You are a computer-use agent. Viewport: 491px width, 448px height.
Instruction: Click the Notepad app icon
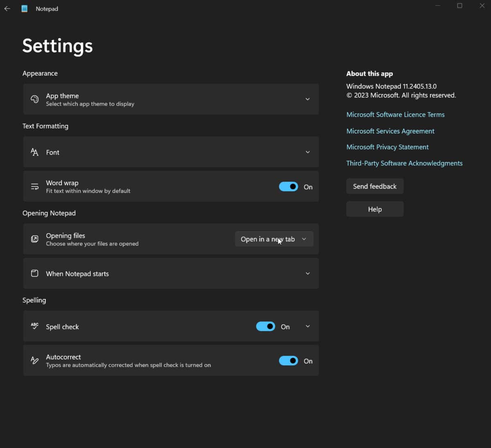(25, 9)
